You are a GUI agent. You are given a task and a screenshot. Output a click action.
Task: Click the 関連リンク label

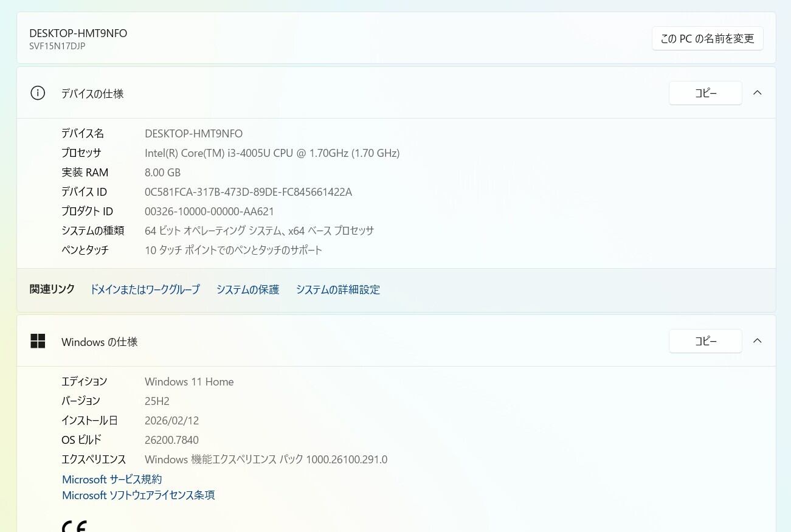tap(52, 289)
